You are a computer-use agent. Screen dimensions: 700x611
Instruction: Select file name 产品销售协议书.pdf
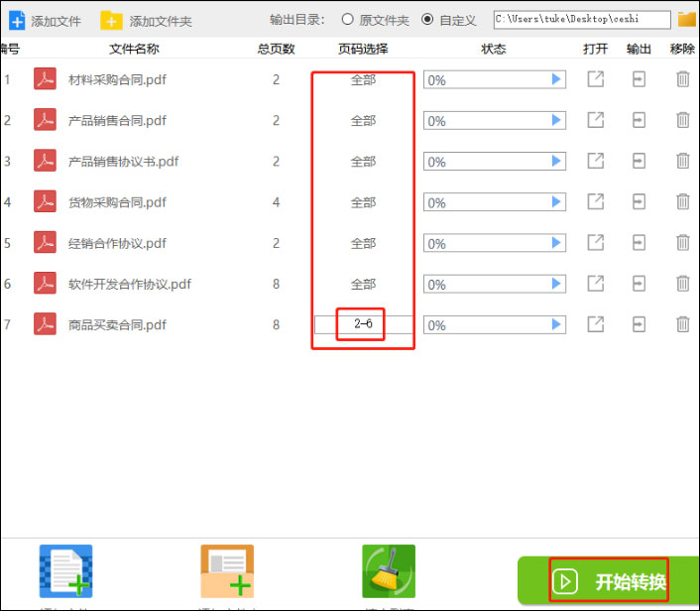[x=123, y=162]
